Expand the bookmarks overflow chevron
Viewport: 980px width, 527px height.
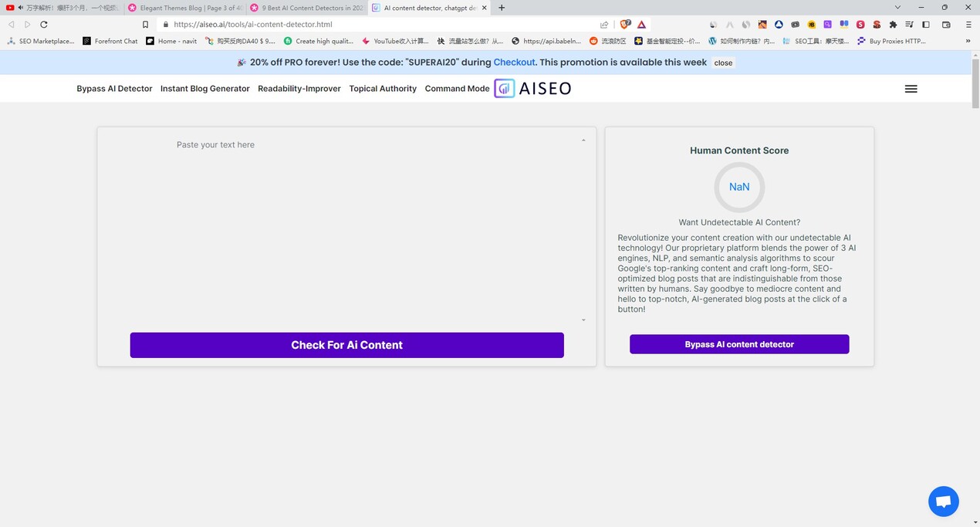point(968,41)
